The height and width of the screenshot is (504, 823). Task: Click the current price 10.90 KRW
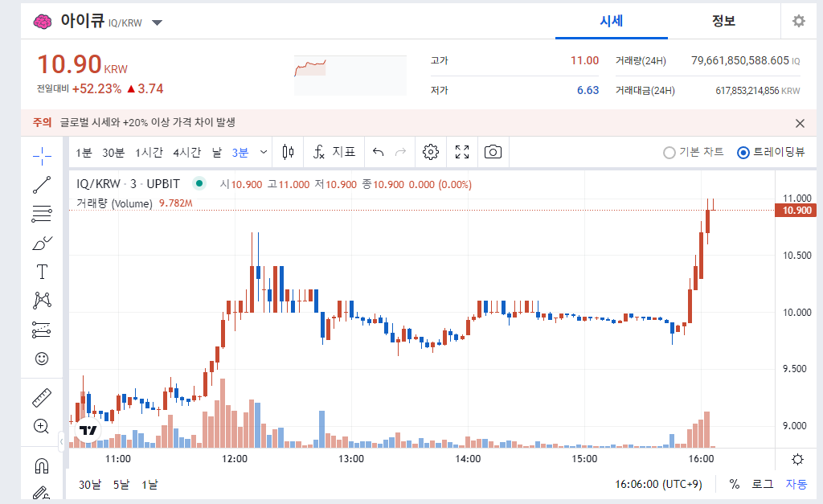(x=83, y=64)
